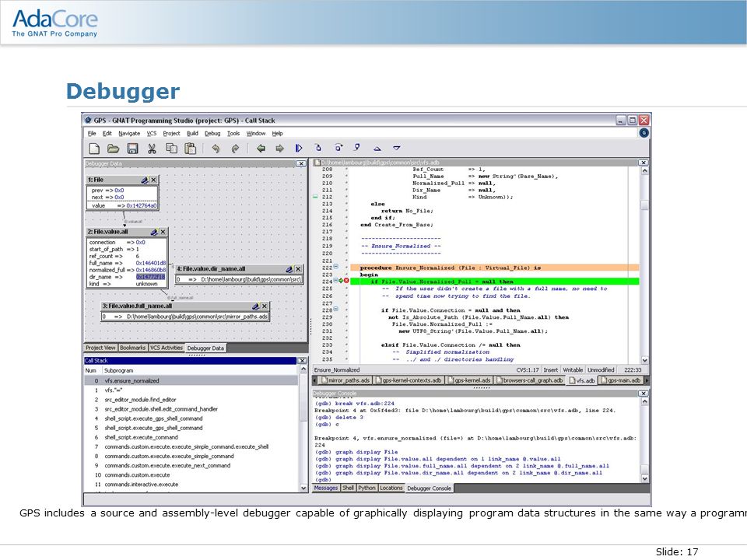Click the Paste clipboard icon

191,149
